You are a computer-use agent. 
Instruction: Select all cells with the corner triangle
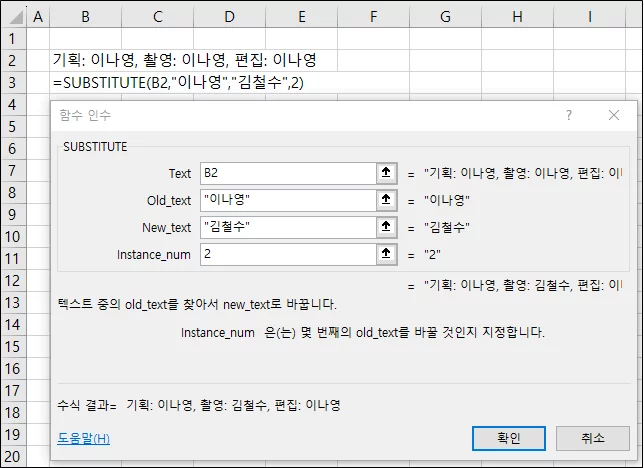click(14, 17)
